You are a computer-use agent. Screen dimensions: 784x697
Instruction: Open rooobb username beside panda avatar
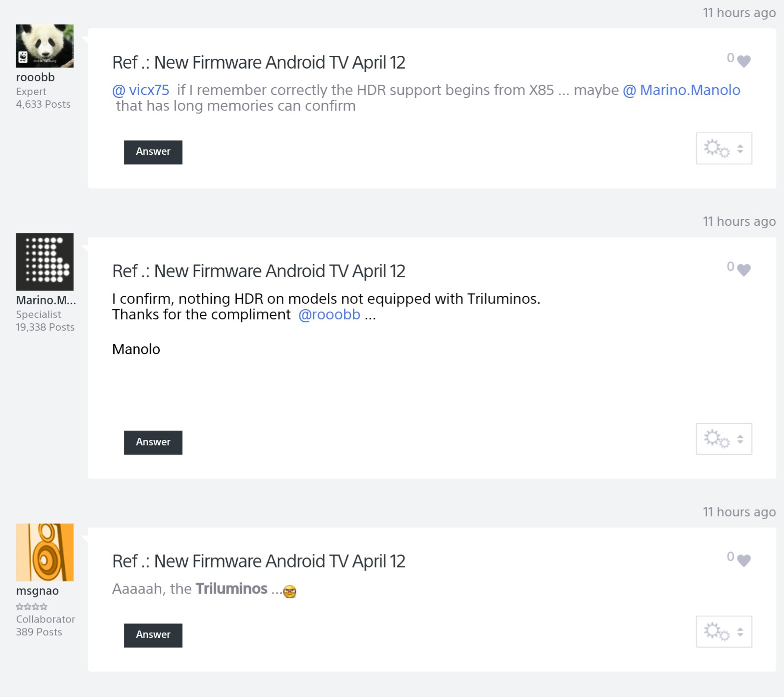point(35,77)
